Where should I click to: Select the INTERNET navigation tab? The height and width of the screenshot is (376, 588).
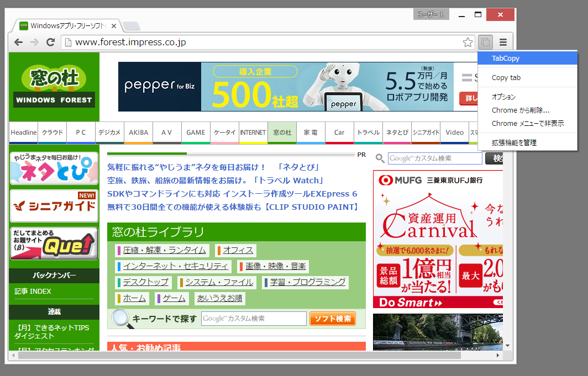coord(253,133)
